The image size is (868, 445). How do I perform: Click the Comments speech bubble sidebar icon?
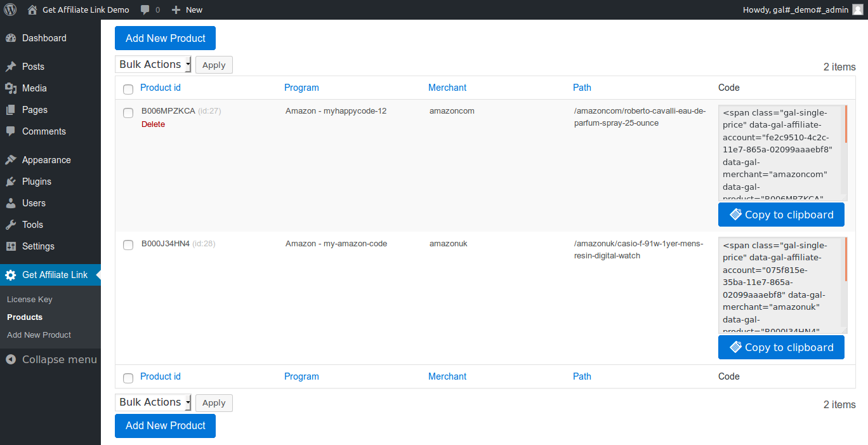click(x=11, y=131)
